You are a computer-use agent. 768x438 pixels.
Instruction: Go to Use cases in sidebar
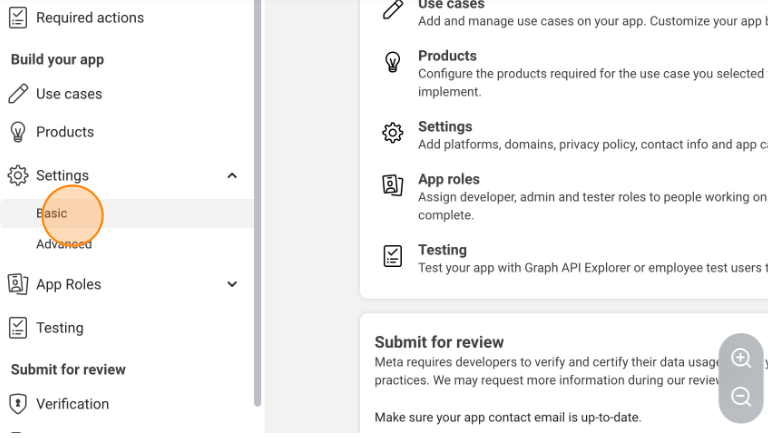69,94
